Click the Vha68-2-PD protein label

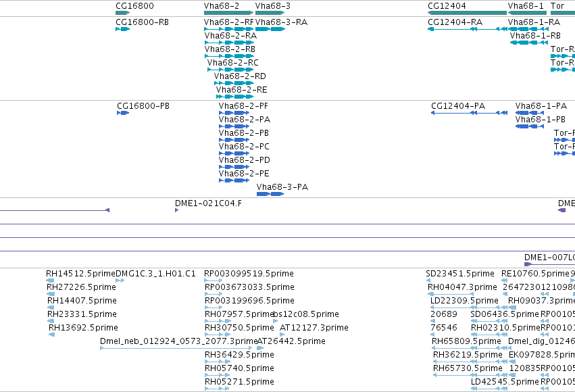point(244,160)
